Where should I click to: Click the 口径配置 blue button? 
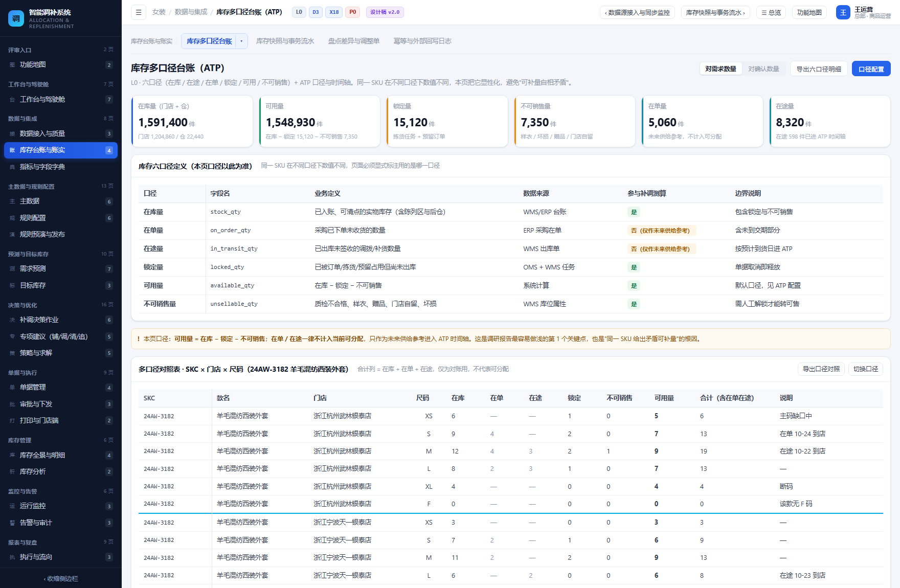(871, 69)
